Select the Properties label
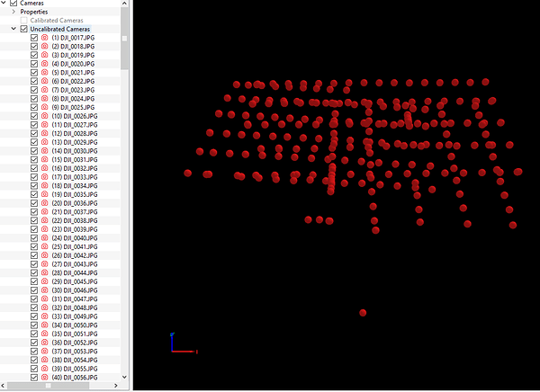The width and height of the screenshot is (540, 392). pyautogui.click(x=34, y=12)
